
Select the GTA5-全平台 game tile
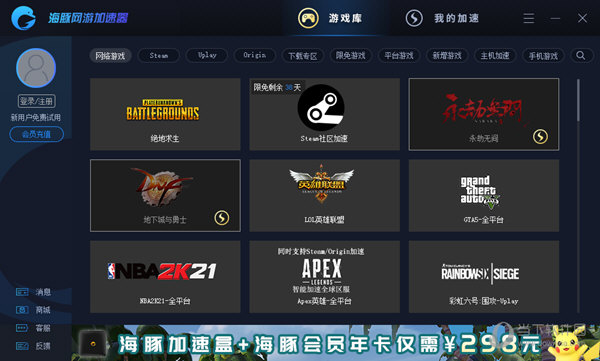(484, 195)
